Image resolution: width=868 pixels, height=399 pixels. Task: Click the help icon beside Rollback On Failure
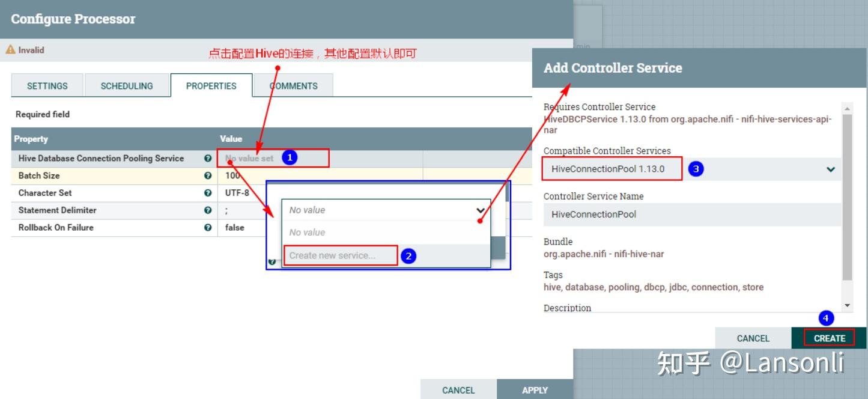pos(208,228)
